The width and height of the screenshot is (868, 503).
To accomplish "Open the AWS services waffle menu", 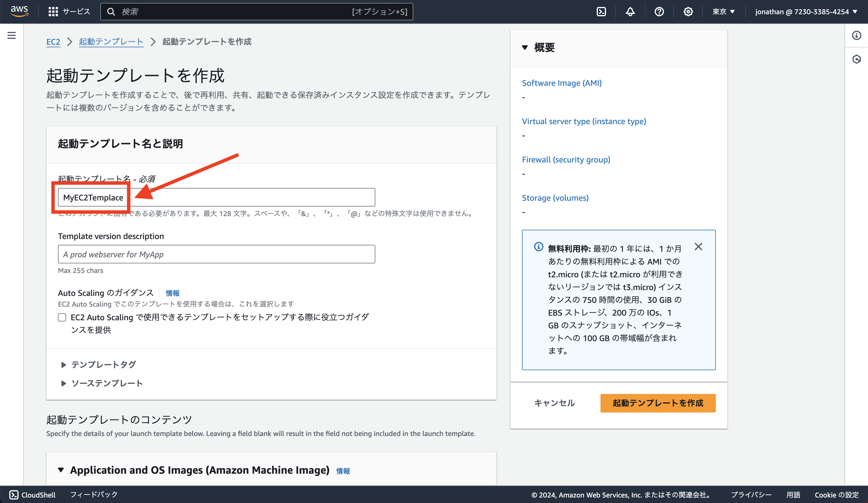I will coord(53,11).
